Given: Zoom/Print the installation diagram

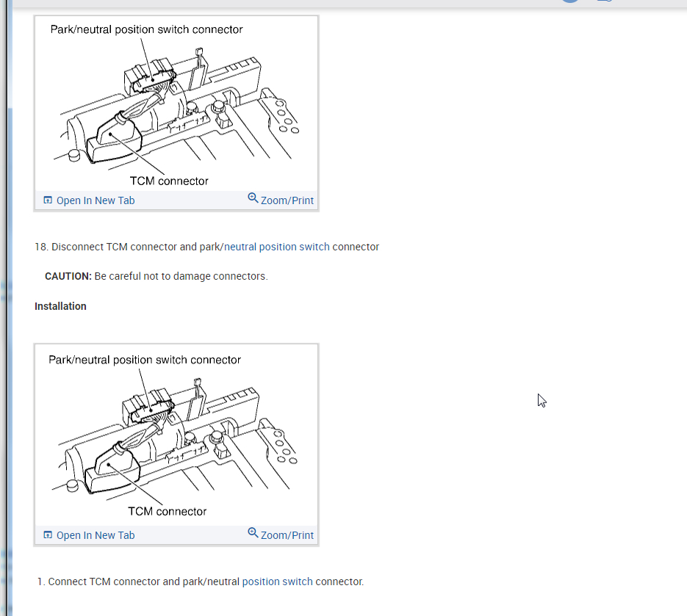Looking at the screenshot, I should pos(287,535).
